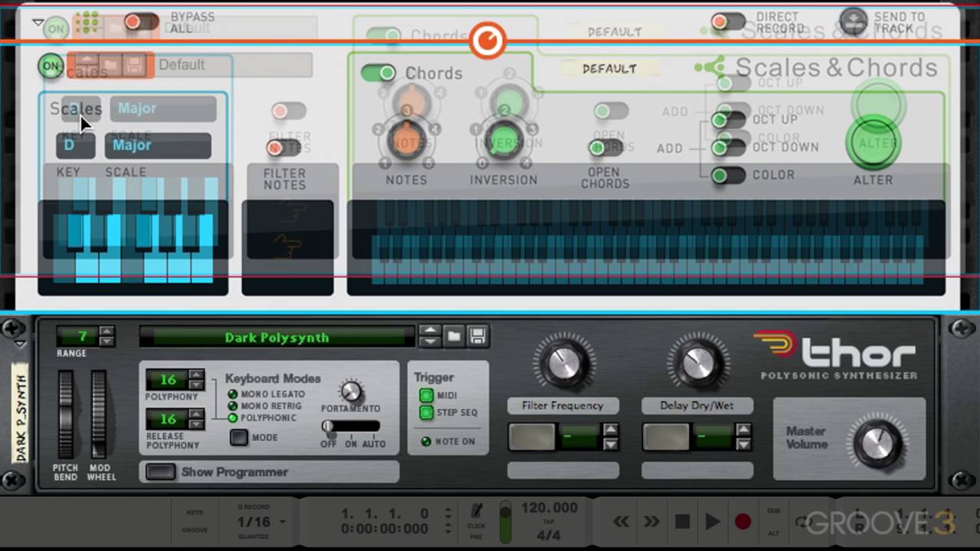Start playback with the Play button
980x551 pixels.
point(712,522)
